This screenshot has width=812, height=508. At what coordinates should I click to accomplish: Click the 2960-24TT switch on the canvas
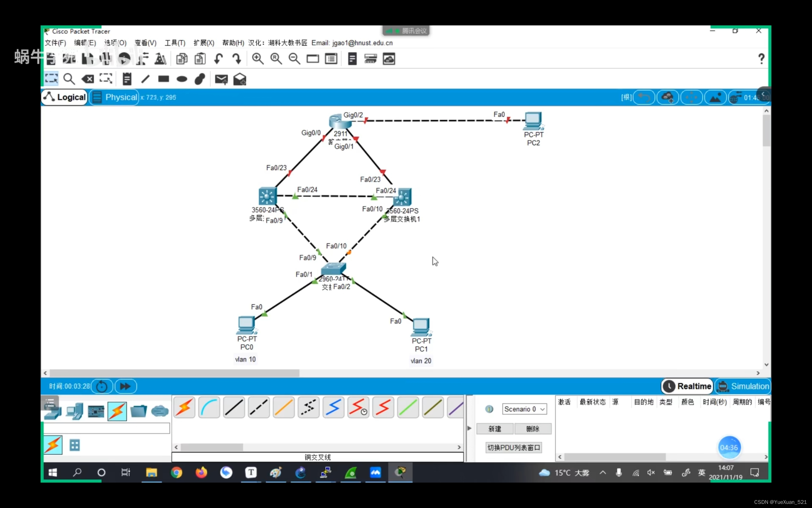pyautogui.click(x=333, y=269)
